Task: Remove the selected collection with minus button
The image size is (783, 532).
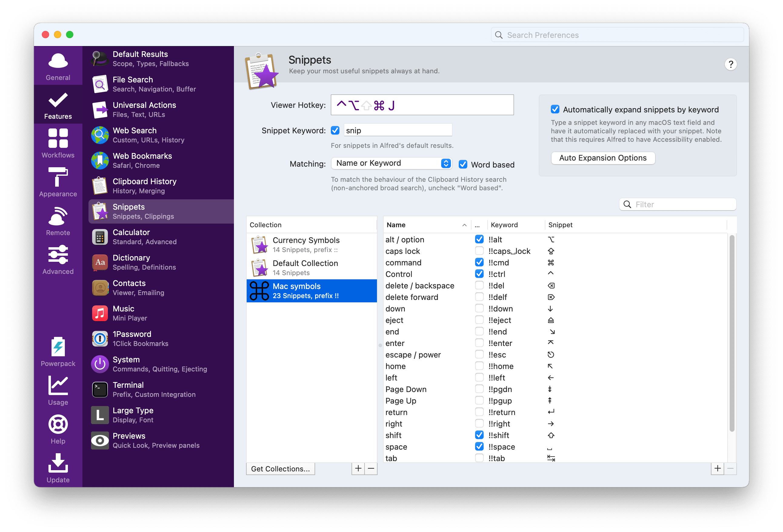Action: [371, 468]
